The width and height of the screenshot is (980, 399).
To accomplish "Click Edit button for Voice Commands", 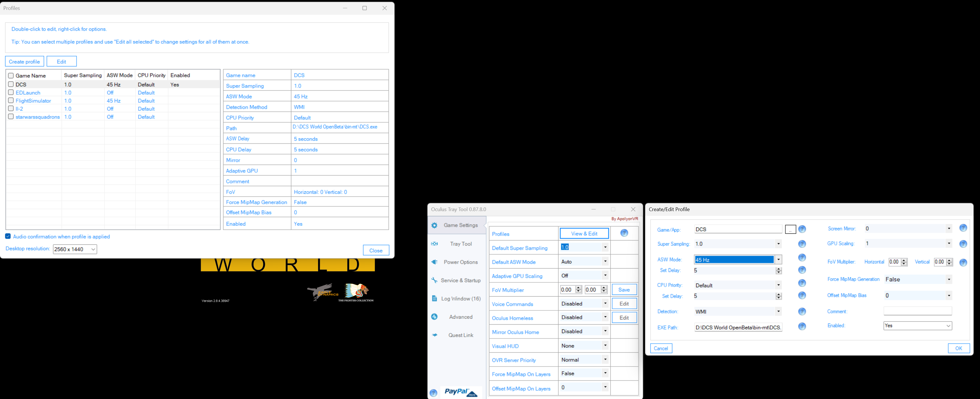I will [624, 303].
